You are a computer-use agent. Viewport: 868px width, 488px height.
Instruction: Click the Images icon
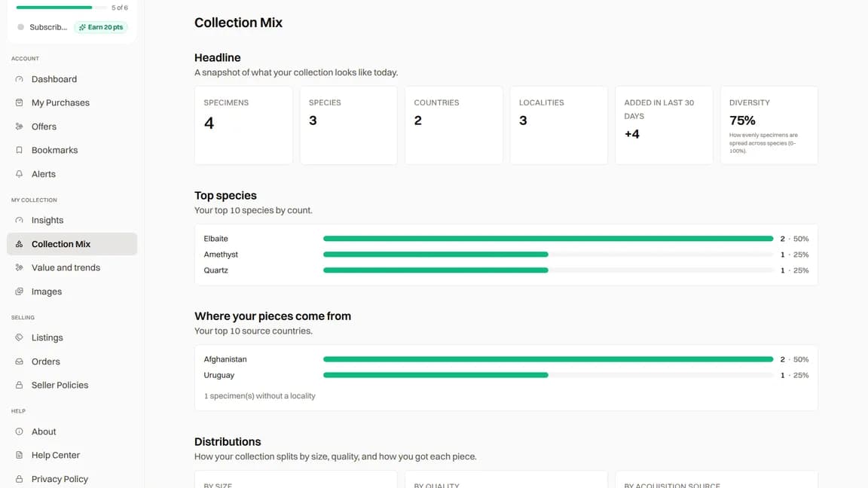click(20, 291)
